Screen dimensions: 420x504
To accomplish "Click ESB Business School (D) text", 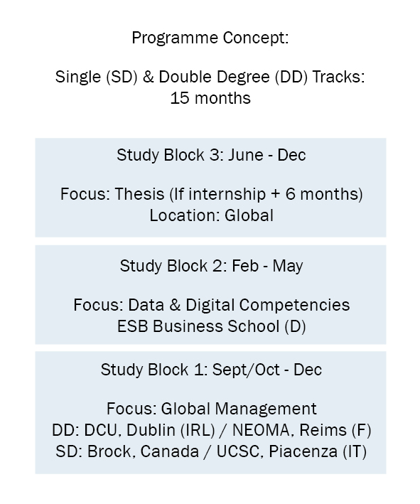I will [212, 326].
